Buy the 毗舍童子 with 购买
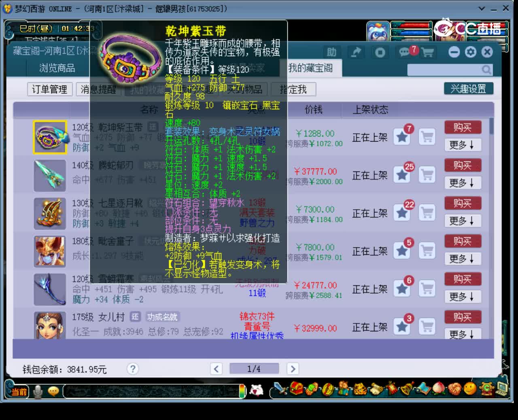Image resolution: width=518 pixels, height=420 pixels. pos(463,241)
